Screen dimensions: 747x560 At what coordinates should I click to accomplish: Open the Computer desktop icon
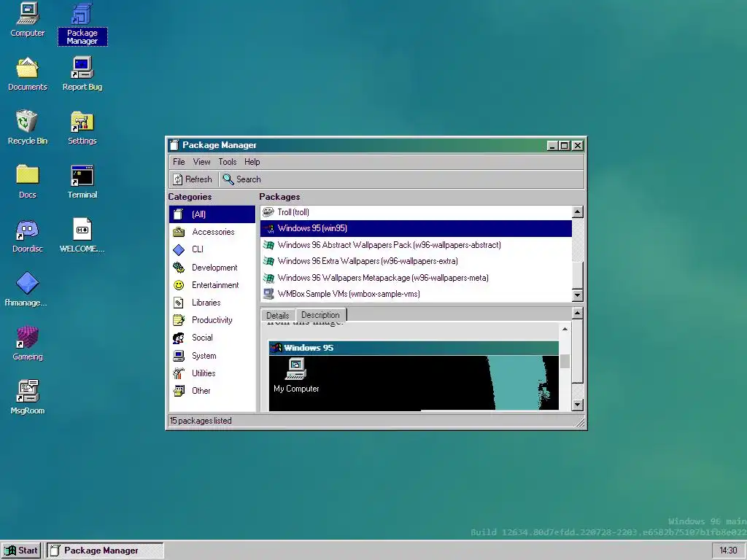pyautogui.click(x=28, y=20)
